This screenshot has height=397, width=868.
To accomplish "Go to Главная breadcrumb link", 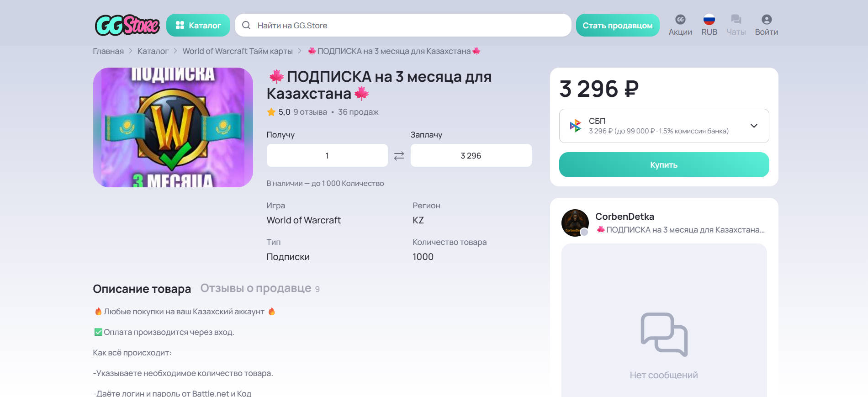I will (108, 51).
